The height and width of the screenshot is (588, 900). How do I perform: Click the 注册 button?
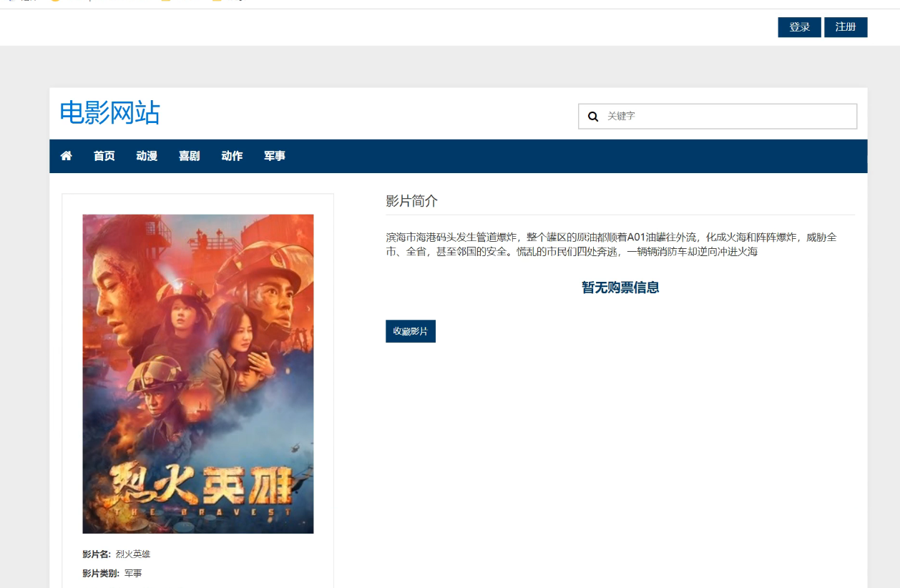click(x=846, y=27)
